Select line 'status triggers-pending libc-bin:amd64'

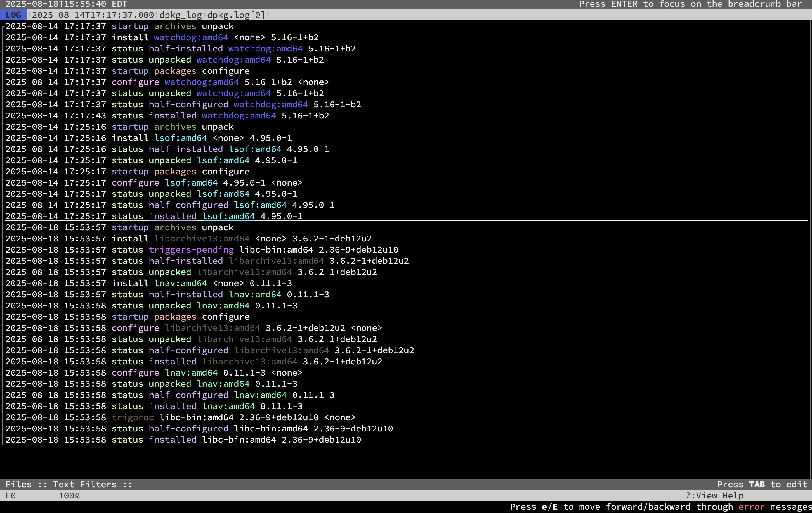[x=202, y=250]
